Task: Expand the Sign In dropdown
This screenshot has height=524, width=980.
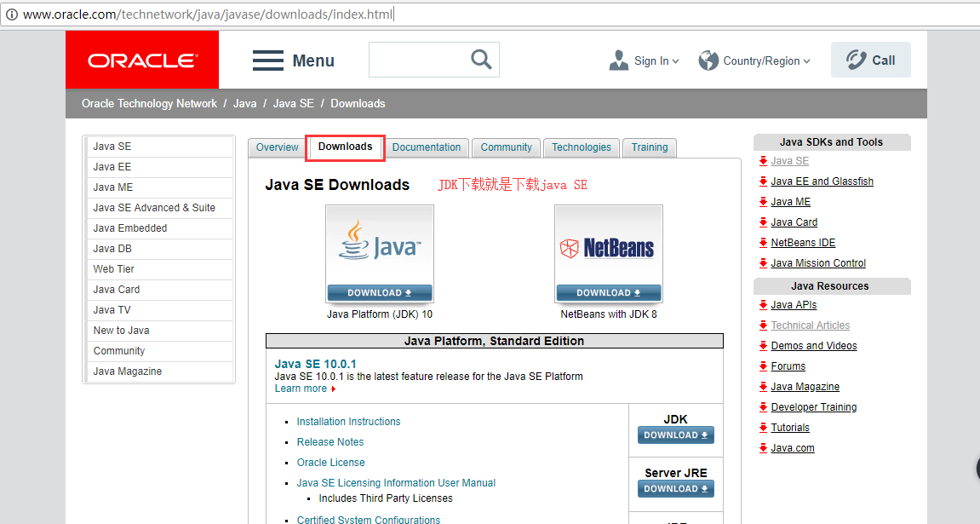Action: (676, 61)
